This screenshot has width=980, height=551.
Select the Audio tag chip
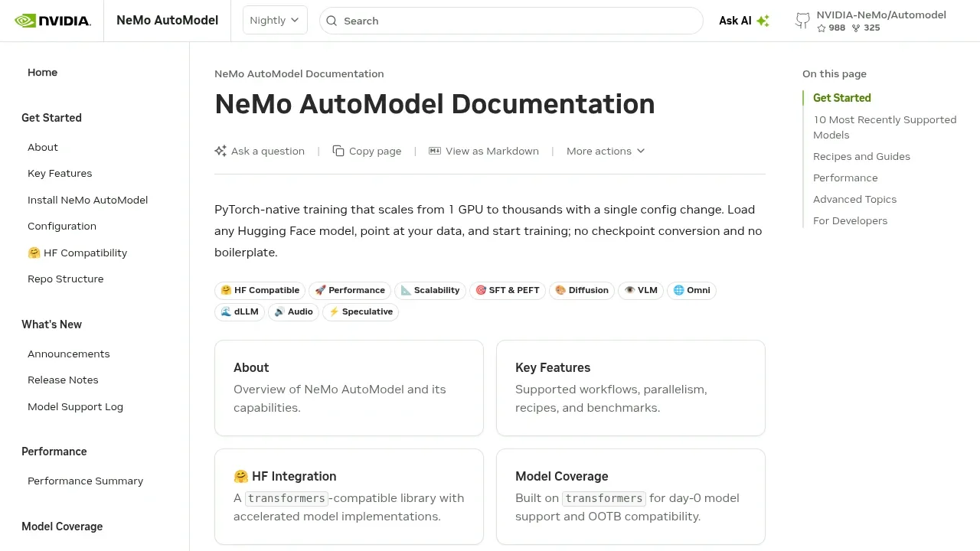pos(293,311)
